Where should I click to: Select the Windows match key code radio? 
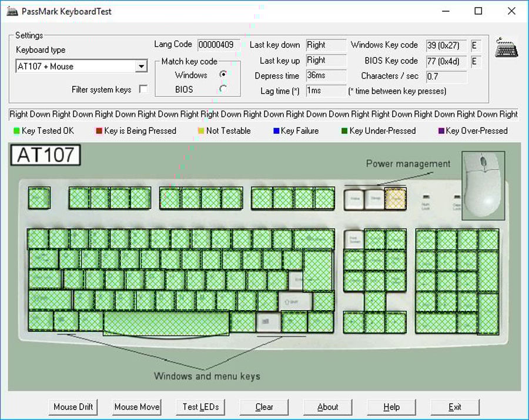[223, 75]
